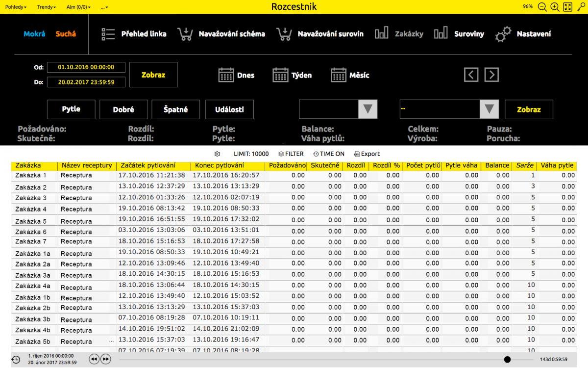
Task: Click the zoom out magnifier icon
Action: point(542,7)
